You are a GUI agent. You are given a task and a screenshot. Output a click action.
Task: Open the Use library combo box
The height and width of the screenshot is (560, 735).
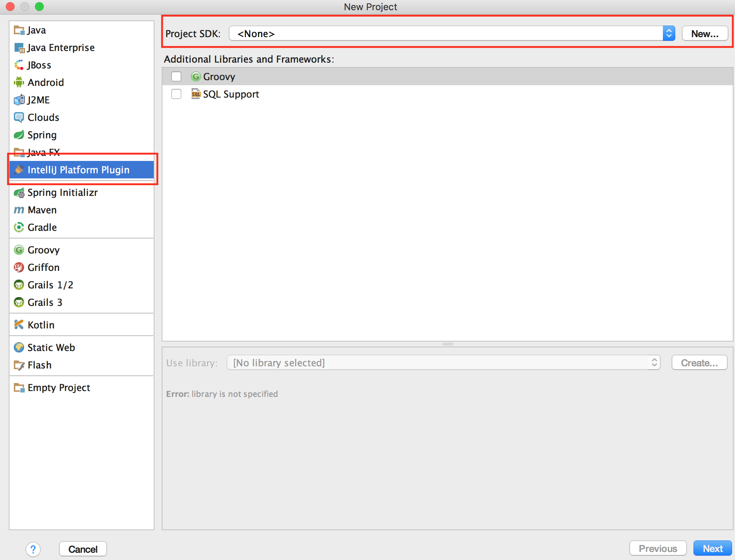(443, 363)
